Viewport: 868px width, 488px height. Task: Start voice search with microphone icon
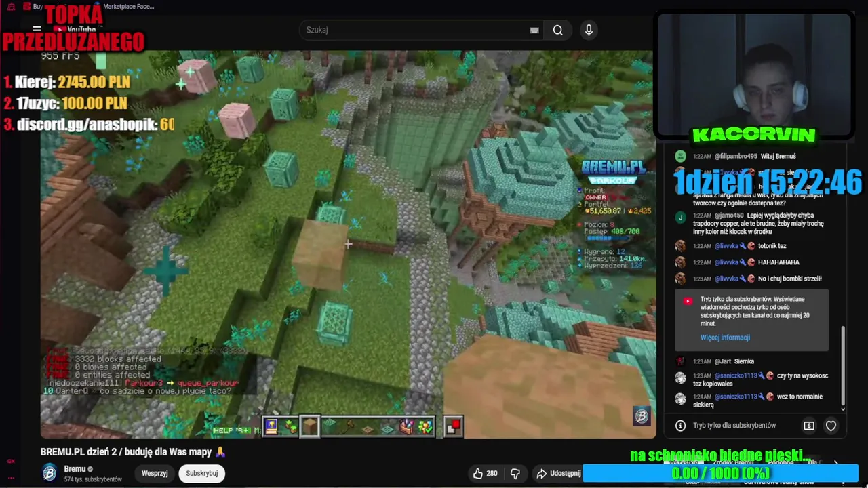[589, 30]
